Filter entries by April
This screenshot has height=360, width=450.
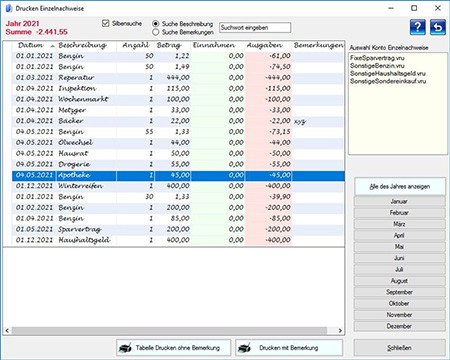click(400, 235)
